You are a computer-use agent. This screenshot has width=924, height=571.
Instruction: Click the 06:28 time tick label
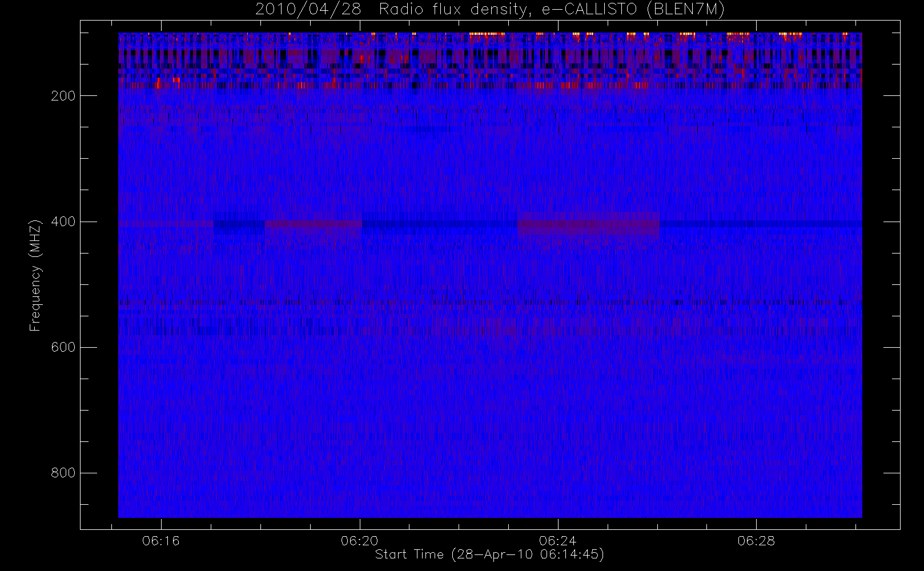[756, 541]
